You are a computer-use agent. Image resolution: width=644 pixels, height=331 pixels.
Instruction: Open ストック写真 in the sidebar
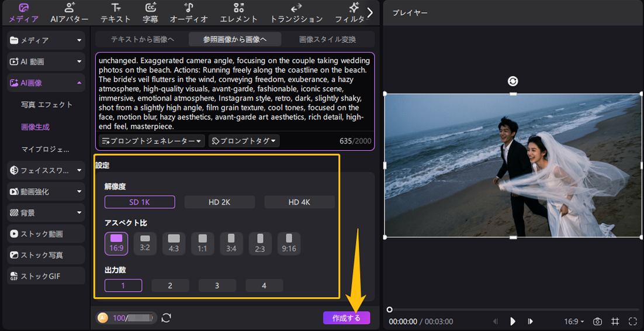(46, 255)
